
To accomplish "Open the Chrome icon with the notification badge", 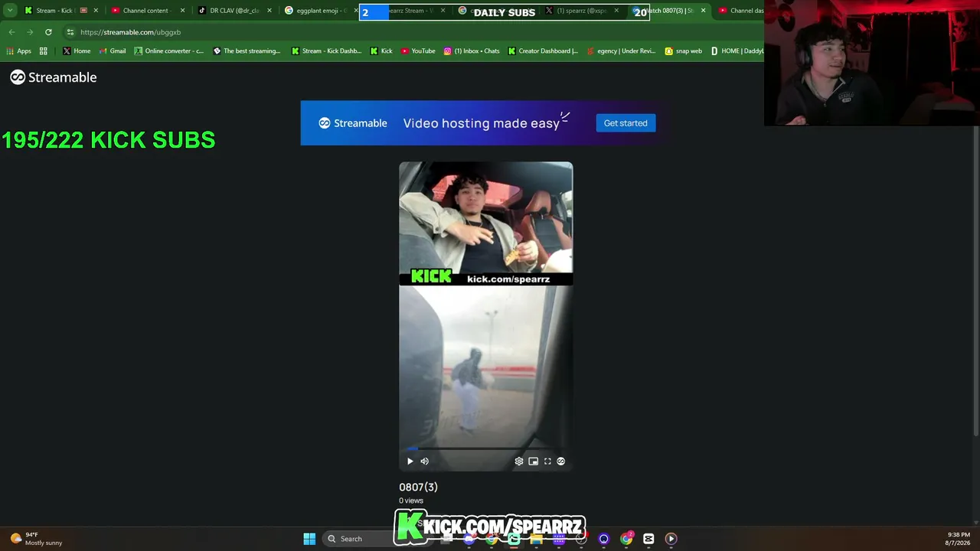I will [x=626, y=539].
